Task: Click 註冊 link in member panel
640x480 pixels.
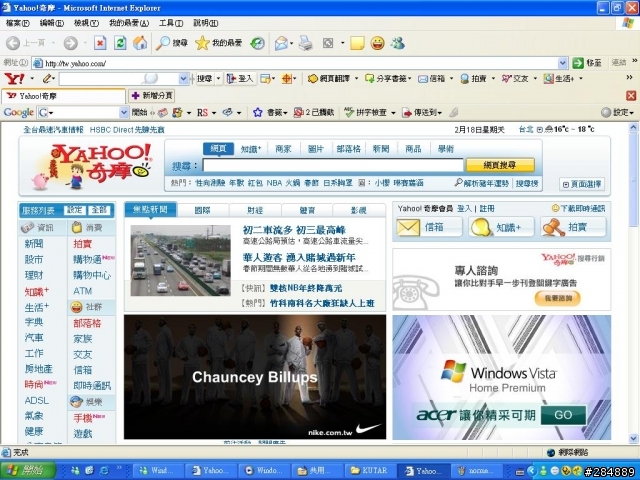Action: tap(487, 209)
